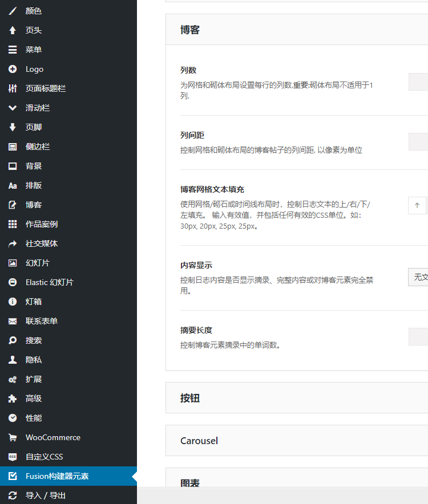Click the 列间距 option label
This screenshot has height=504, width=428.
(x=192, y=135)
